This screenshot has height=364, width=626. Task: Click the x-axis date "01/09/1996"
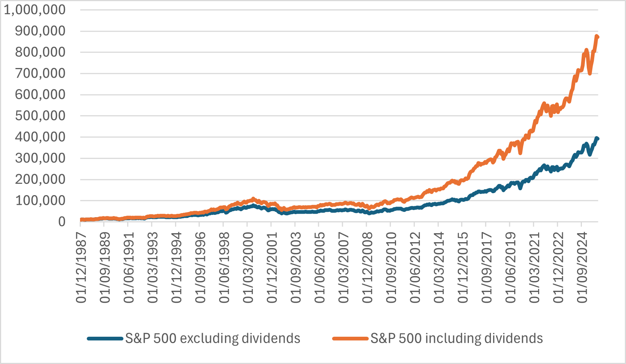(200, 268)
